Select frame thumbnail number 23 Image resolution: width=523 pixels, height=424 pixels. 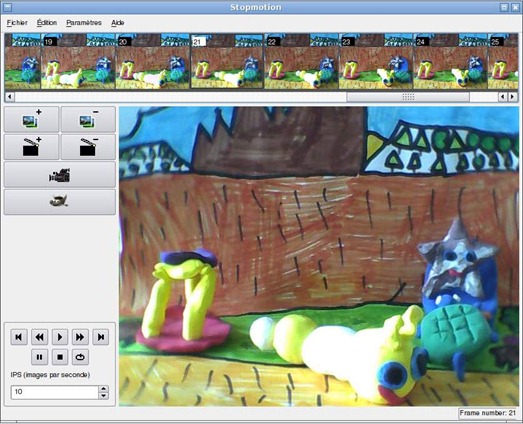point(376,61)
